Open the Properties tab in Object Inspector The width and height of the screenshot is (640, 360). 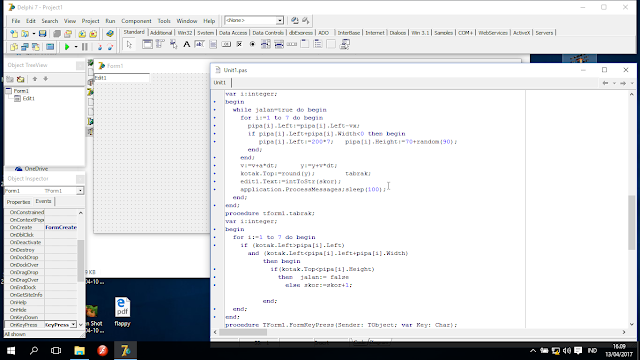18,202
